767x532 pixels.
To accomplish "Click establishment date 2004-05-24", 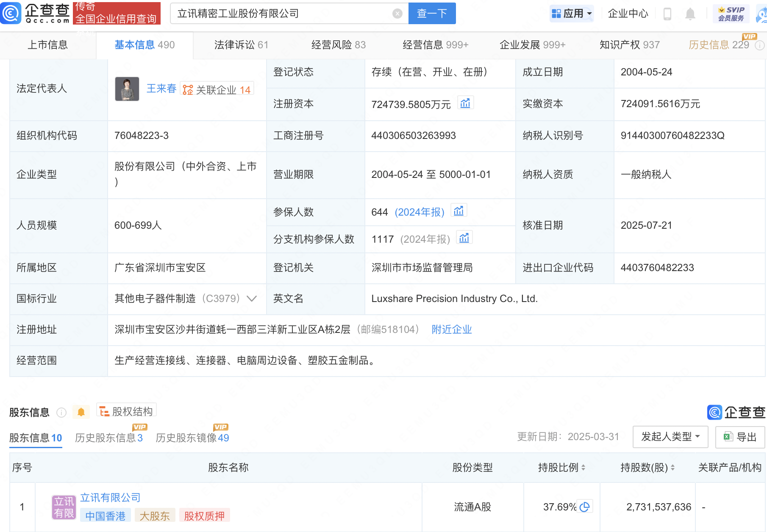I will pos(647,72).
